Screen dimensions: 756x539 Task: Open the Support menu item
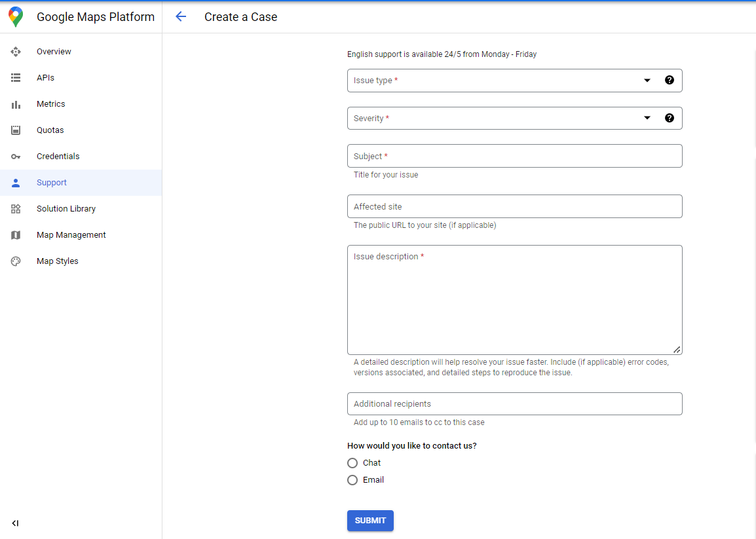(x=81, y=183)
